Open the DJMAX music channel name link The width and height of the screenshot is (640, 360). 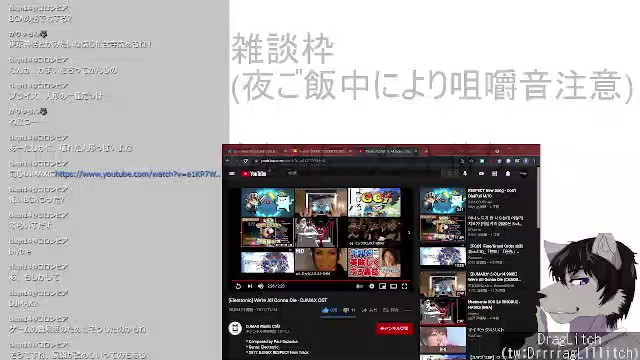coord(263,327)
